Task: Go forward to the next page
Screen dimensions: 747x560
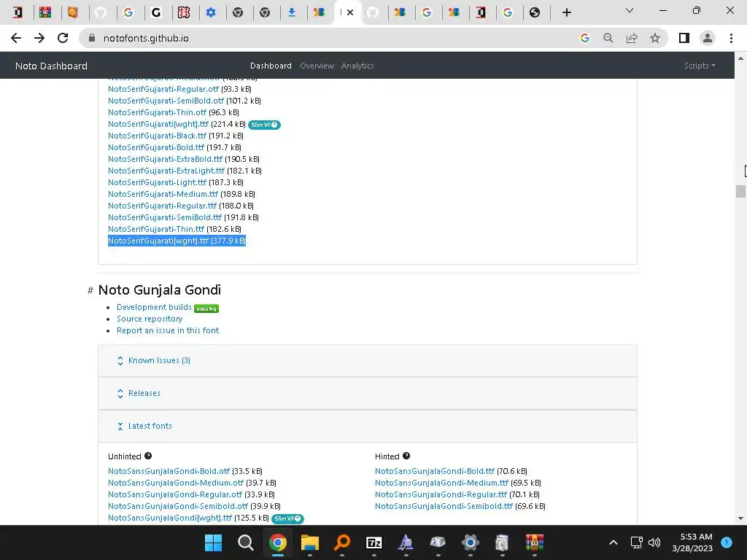Action: (39, 38)
